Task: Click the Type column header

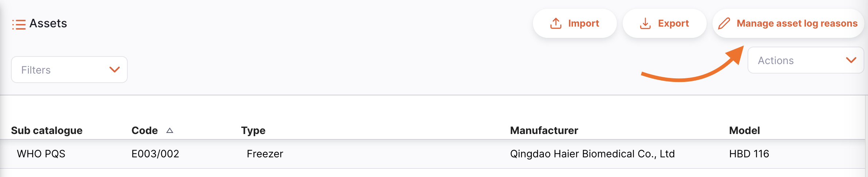Action: point(253,130)
